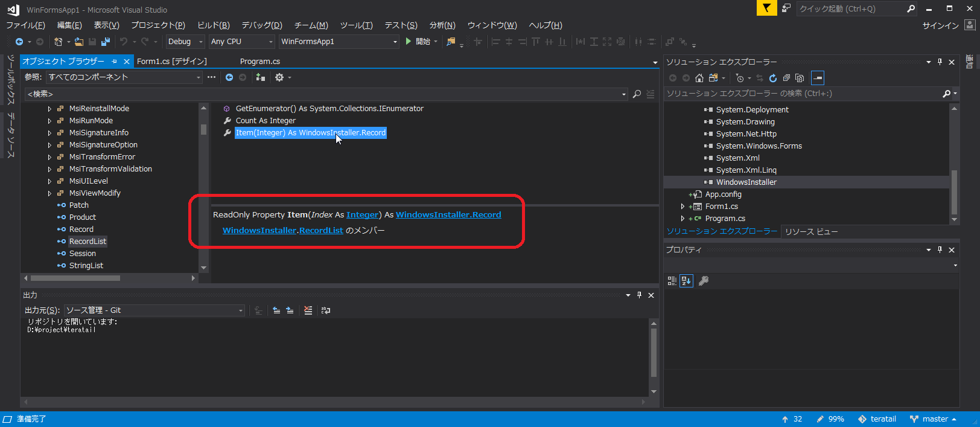Open すべてのコンポーネント browse scope dropdown
Screen dimensions: 980x427
pos(124,77)
